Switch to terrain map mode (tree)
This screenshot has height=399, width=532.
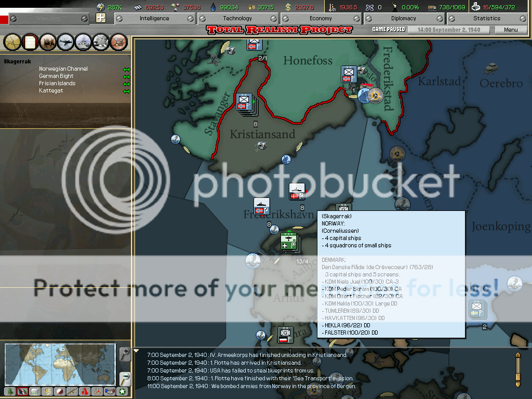(10, 392)
